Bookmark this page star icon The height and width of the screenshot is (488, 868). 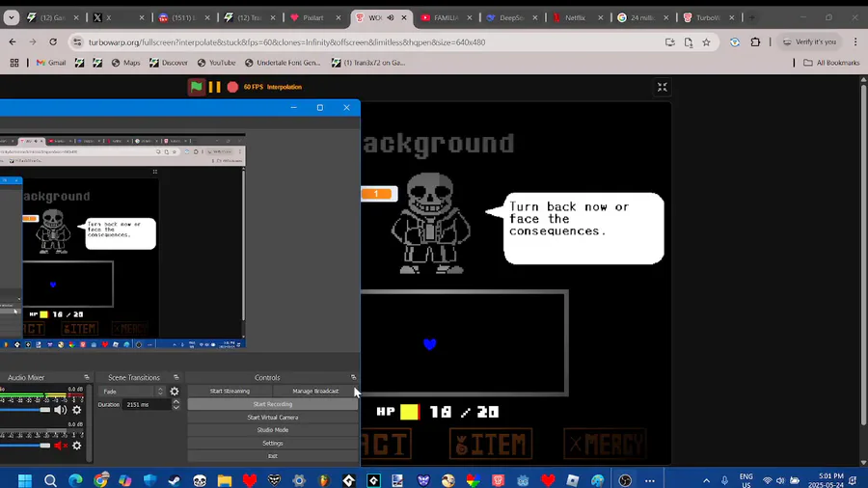[706, 42]
